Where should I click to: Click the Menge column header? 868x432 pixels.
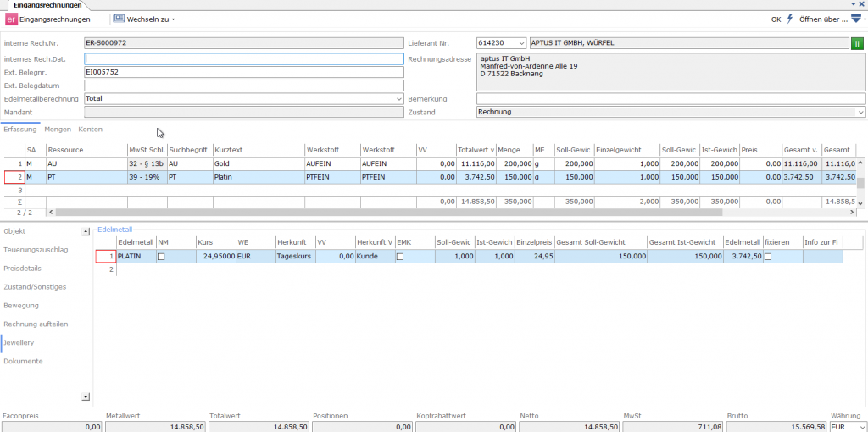pos(515,150)
